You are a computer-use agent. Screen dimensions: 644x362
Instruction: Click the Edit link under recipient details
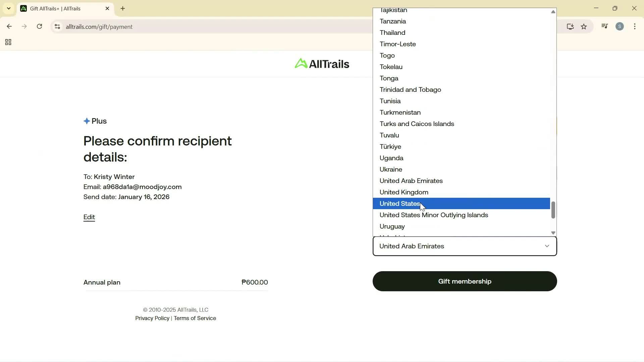click(89, 217)
